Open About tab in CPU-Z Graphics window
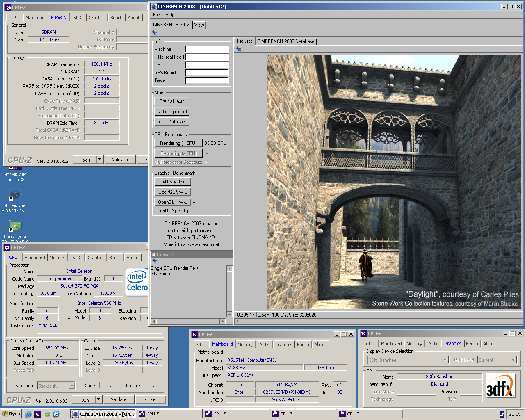525x420 pixels. coord(489,344)
